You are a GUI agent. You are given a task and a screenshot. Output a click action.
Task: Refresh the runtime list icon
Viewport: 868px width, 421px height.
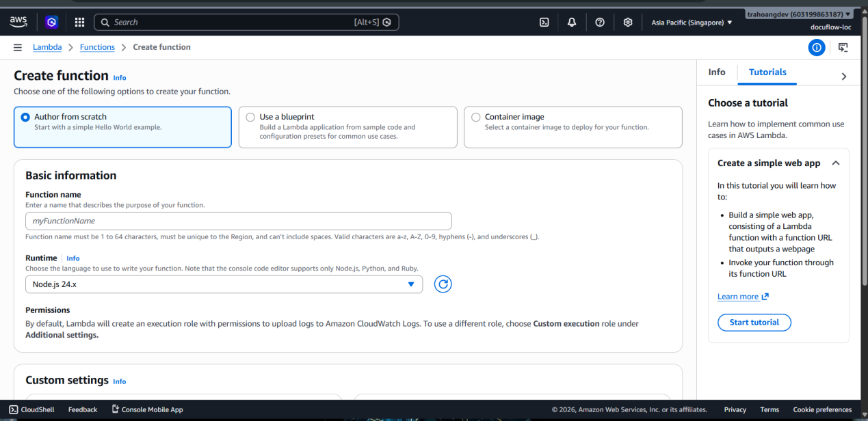pyautogui.click(x=443, y=284)
